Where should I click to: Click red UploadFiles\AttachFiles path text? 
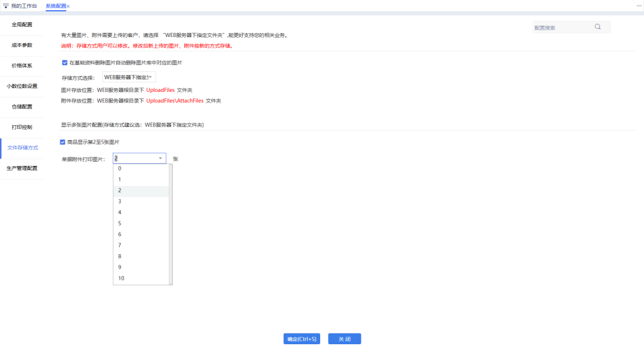[x=175, y=101]
